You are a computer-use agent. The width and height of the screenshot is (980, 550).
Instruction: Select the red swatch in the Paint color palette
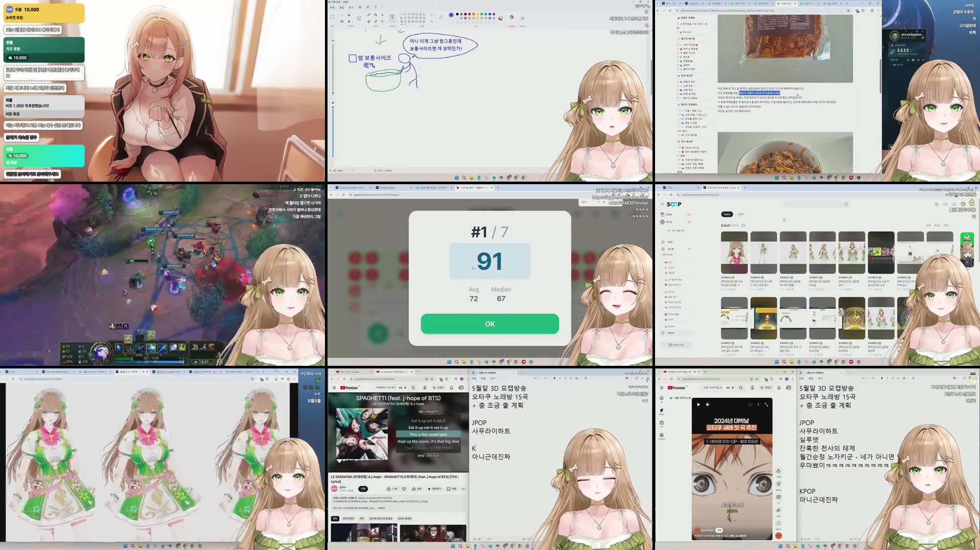tap(469, 14)
